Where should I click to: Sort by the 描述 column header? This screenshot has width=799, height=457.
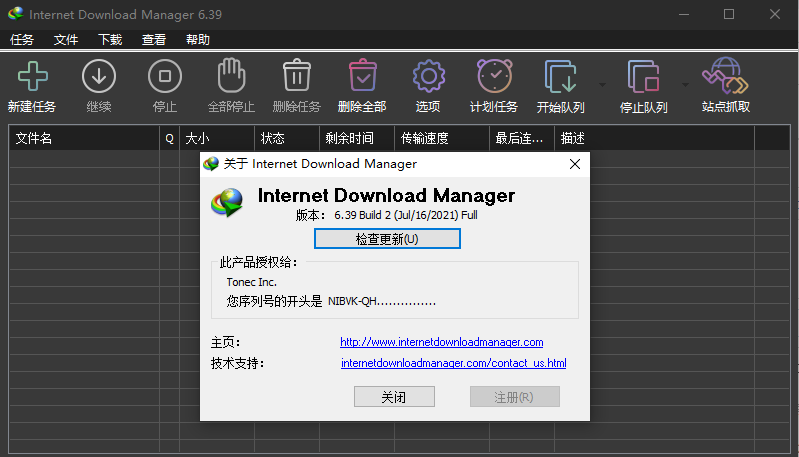(654, 138)
